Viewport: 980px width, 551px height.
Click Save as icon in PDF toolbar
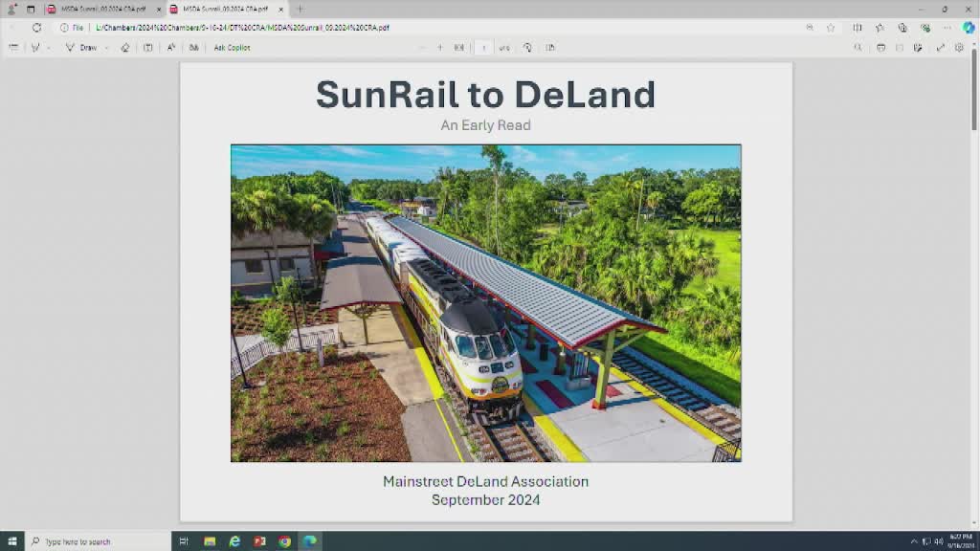pyautogui.click(x=918, y=48)
